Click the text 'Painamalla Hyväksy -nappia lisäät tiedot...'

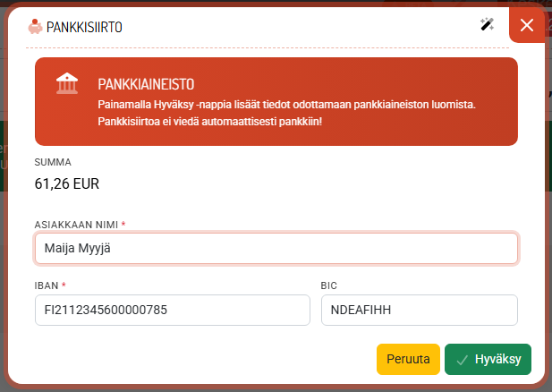click(x=286, y=105)
